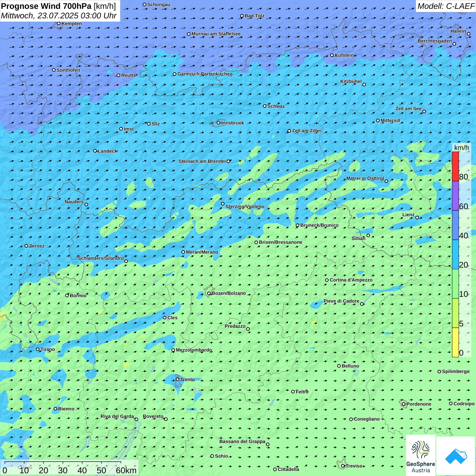Click the 'Garmisch-Partenkirchen' label
The image size is (476, 476).
point(205,74)
